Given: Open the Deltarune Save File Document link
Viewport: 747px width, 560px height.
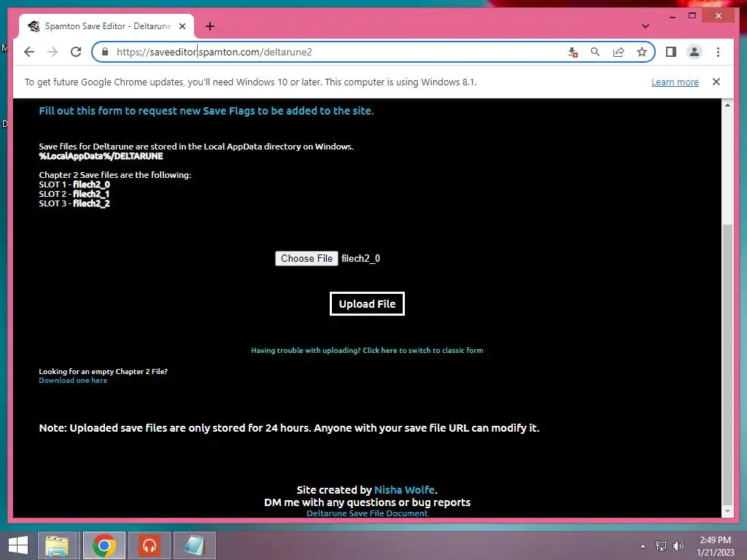Looking at the screenshot, I should pyautogui.click(x=367, y=513).
